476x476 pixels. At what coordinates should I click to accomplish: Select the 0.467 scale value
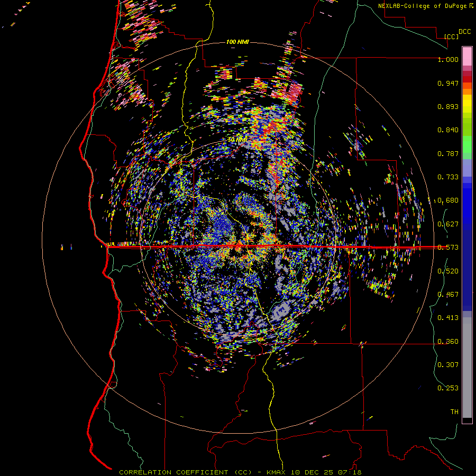pos(448,295)
